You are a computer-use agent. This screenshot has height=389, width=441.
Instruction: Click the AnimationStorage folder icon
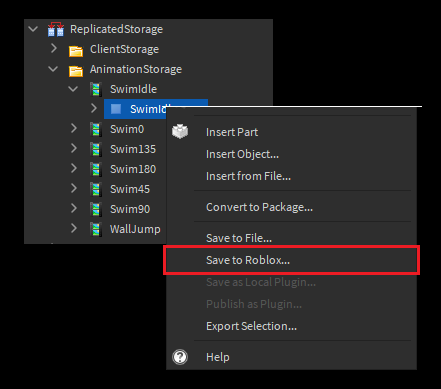pyautogui.click(x=76, y=71)
